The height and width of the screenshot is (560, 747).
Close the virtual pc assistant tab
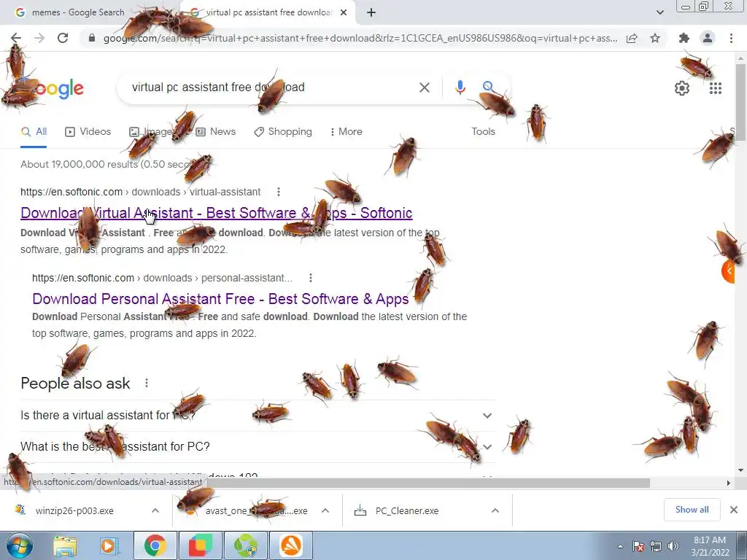click(344, 12)
